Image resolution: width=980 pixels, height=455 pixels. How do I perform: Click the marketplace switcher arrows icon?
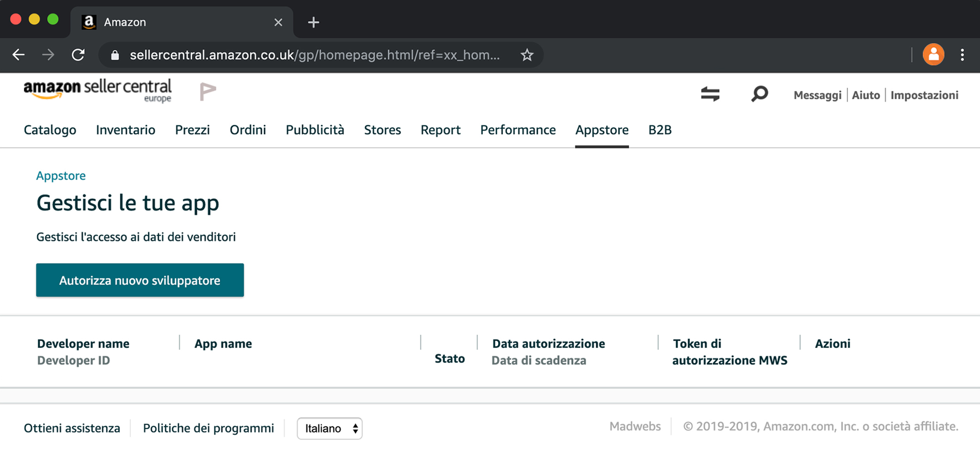(710, 94)
